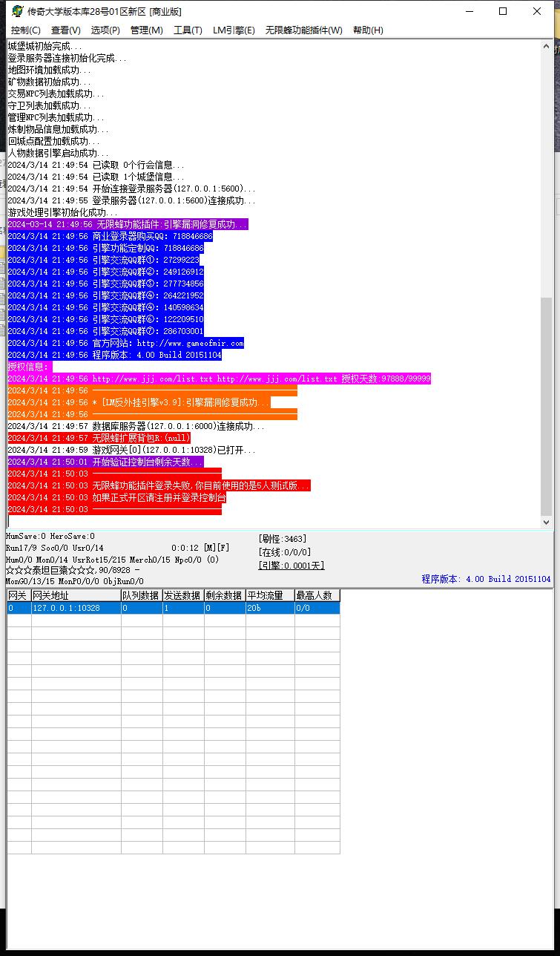Viewport: 560px width, 956px height.
Task: Click the 0/0 max users cell
Action: click(317, 608)
